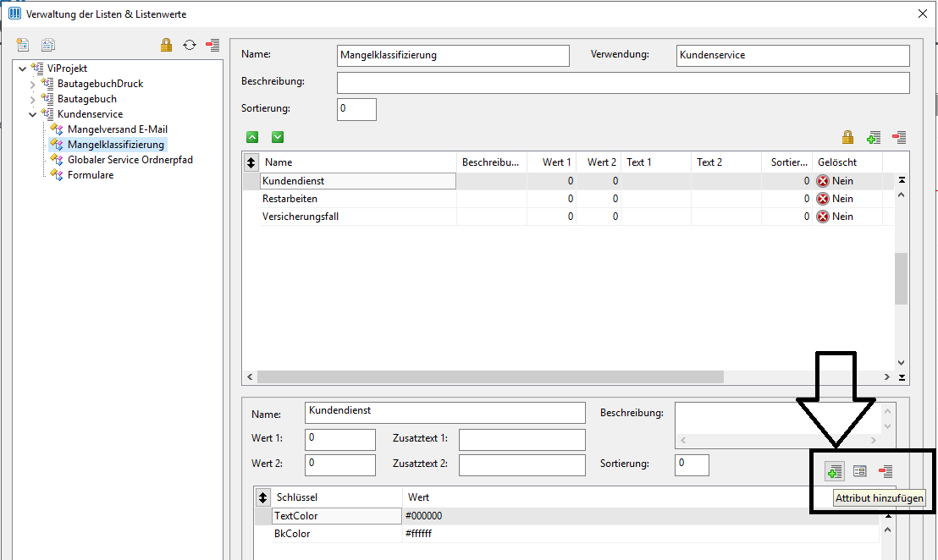Click top Name field Mangelklassifizierung
938x560 pixels.
[x=453, y=56]
